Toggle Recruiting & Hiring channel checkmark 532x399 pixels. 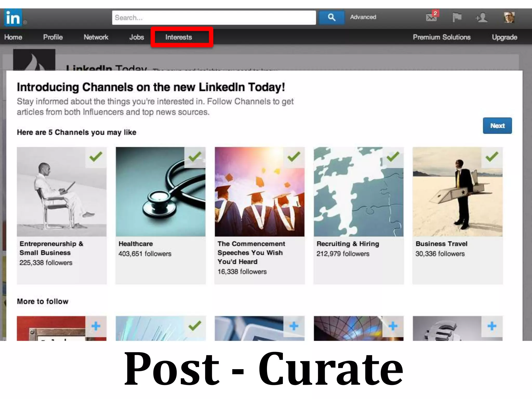pyautogui.click(x=393, y=157)
